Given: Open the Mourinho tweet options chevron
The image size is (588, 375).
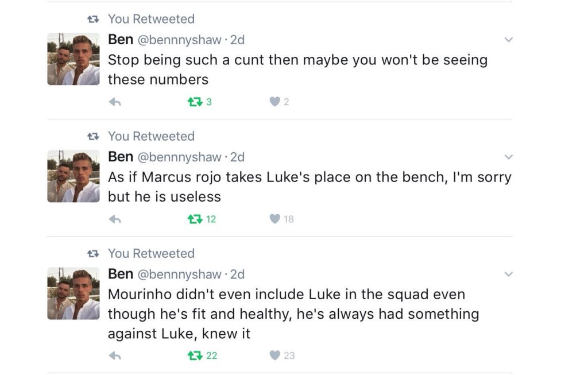Looking at the screenshot, I should (508, 274).
